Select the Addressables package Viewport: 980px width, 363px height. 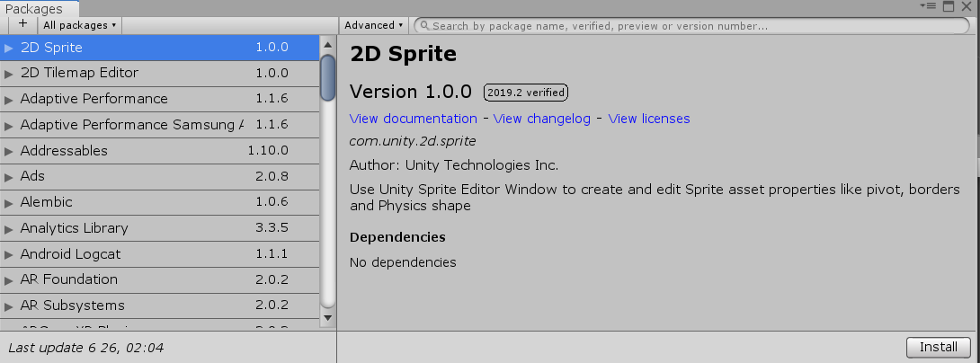pos(159,151)
